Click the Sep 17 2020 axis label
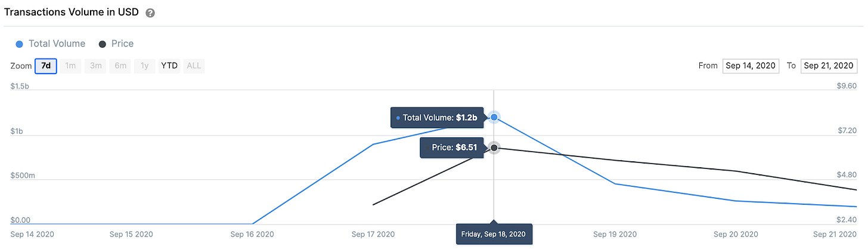Viewport: 868px width, 252px height. (373, 234)
